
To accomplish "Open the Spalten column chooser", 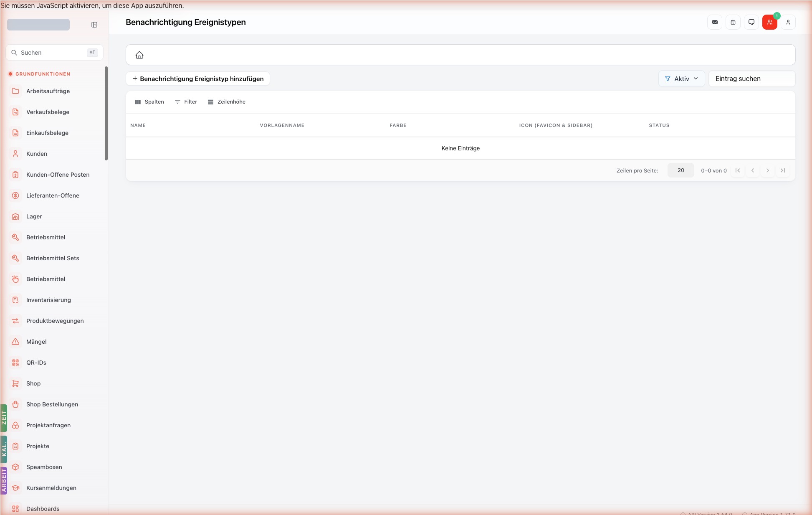I will pos(149,102).
